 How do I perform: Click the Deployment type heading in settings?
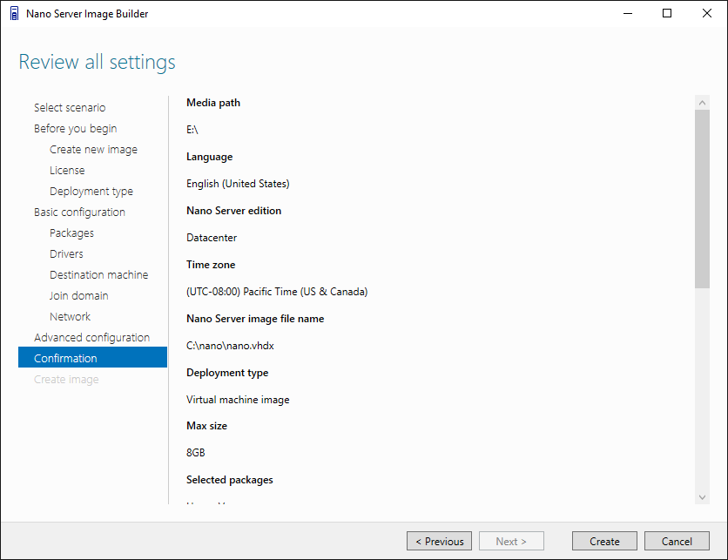227,373
